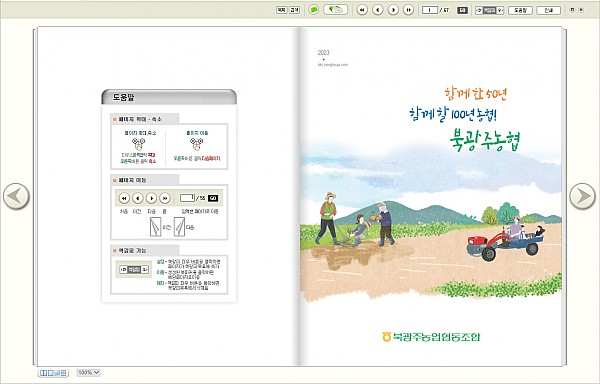Image resolution: width=600 pixels, height=384 pixels.
Task: Click the black GO button in the toolbar
Action: [462, 10]
